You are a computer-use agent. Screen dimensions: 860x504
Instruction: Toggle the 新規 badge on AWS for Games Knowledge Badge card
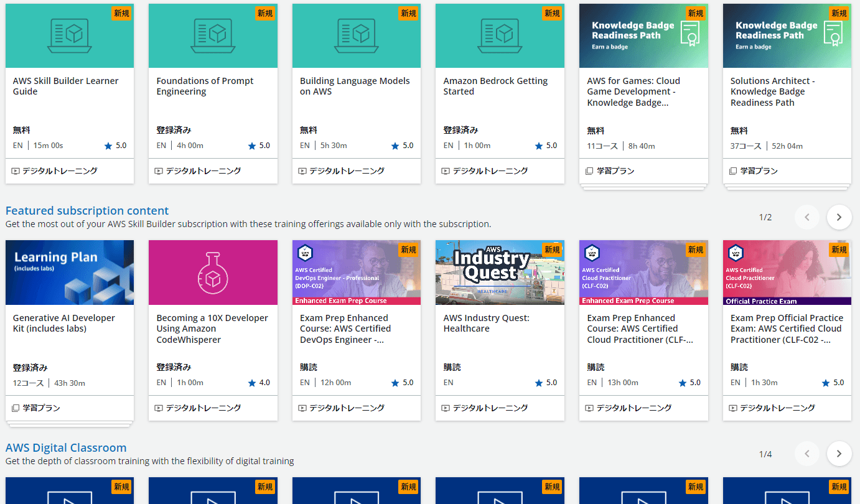[696, 12]
